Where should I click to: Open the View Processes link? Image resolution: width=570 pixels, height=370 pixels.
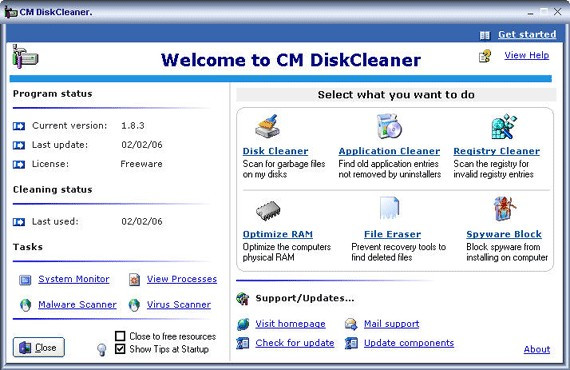182,279
